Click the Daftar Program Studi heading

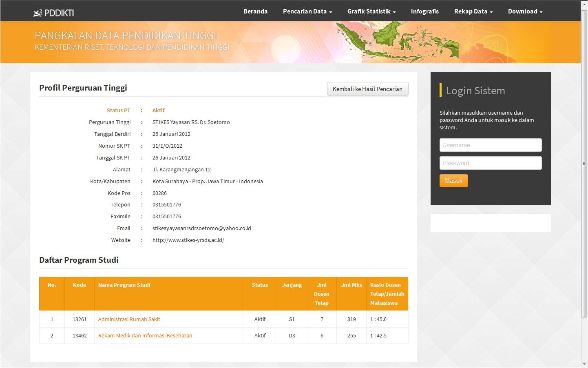[x=79, y=260]
